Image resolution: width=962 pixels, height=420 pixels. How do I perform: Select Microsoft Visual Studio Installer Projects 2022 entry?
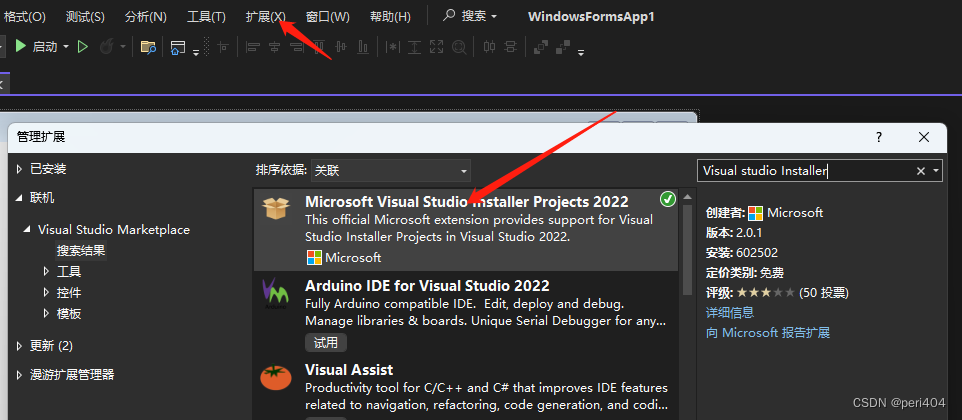point(466,230)
